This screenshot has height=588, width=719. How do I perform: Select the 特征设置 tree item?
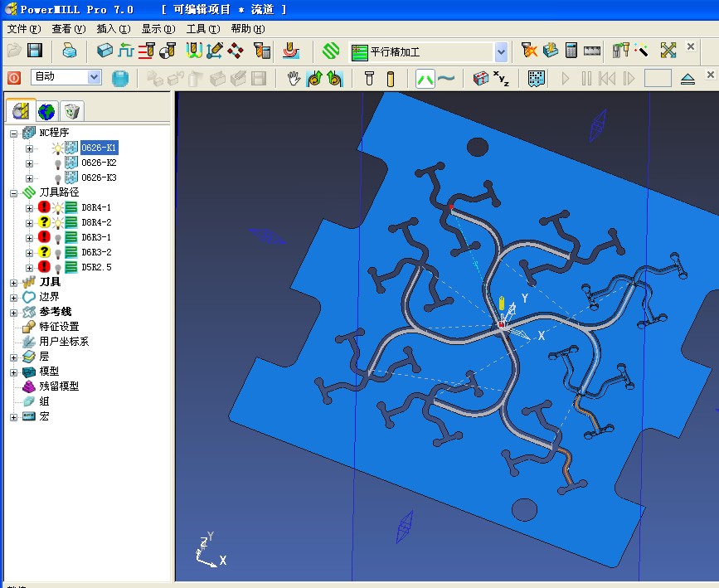tap(59, 327)
